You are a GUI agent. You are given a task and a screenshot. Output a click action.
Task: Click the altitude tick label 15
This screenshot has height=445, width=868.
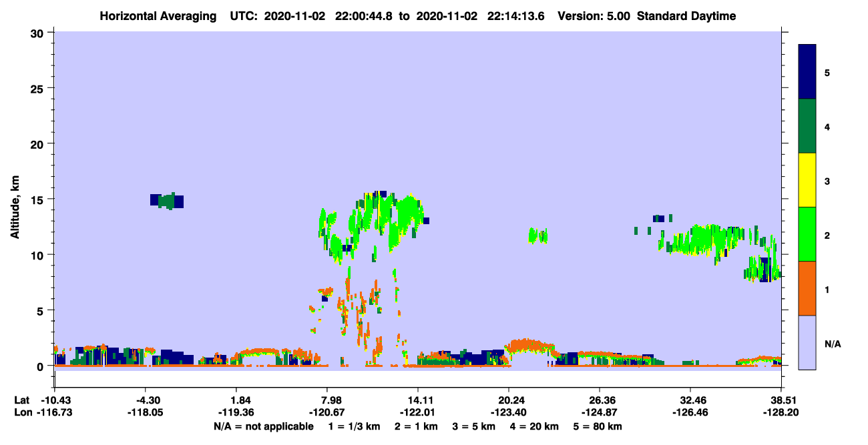pos(39,199)
